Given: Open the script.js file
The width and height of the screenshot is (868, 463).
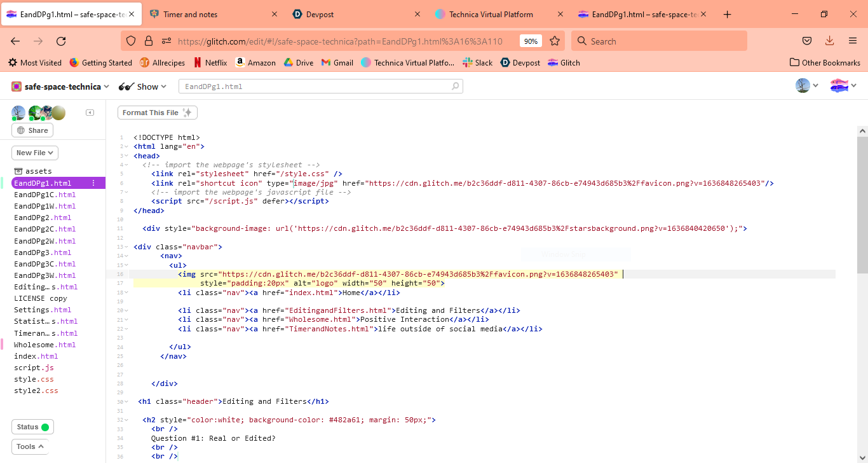Looking at the screenshot, I should pyautogui.click(x=34, y=368).
